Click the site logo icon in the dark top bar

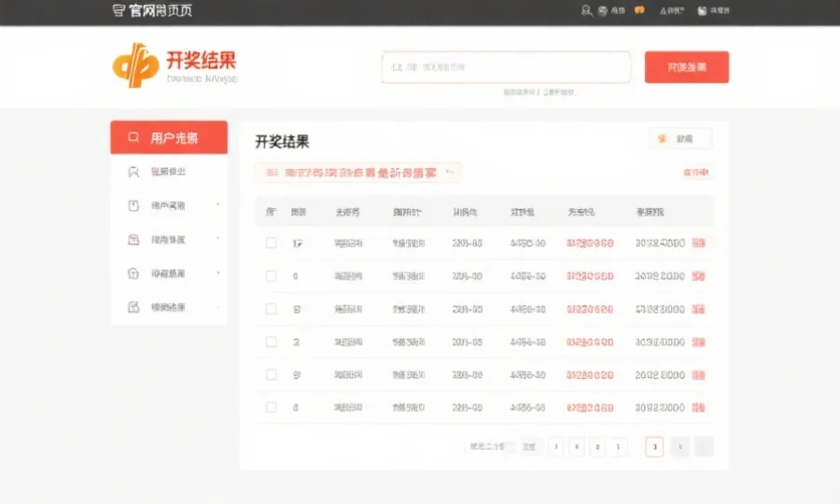[x=119, y=10]
